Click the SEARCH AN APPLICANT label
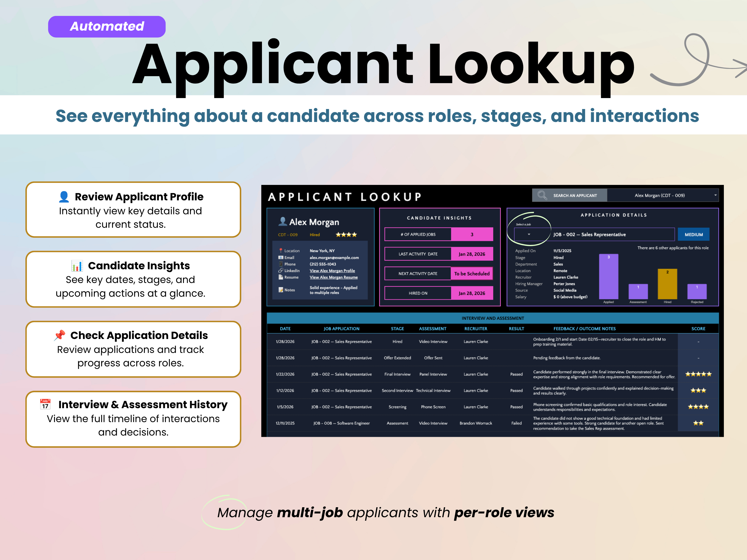 coord(575,195)
